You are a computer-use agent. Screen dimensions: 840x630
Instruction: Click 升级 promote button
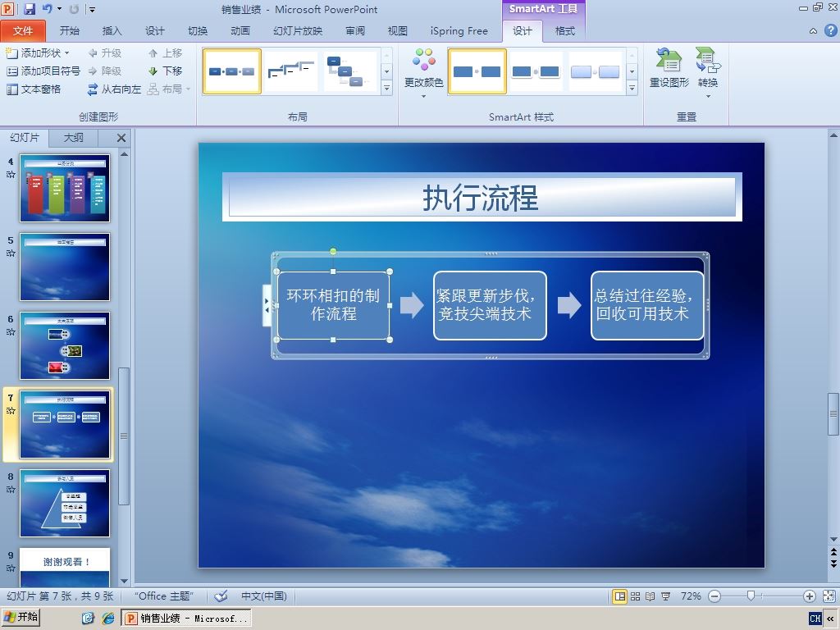pyautogui.click(x=105, y=53)
